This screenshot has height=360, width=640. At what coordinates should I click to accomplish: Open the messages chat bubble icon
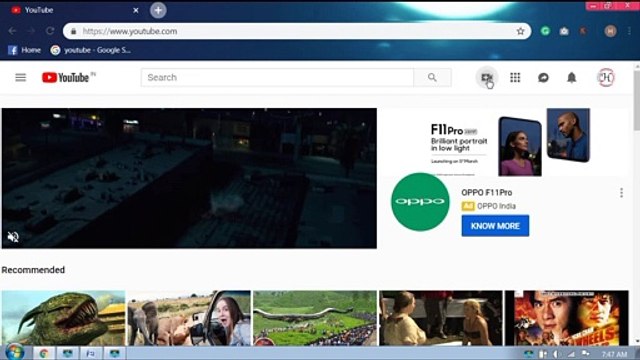pos(543,77)
